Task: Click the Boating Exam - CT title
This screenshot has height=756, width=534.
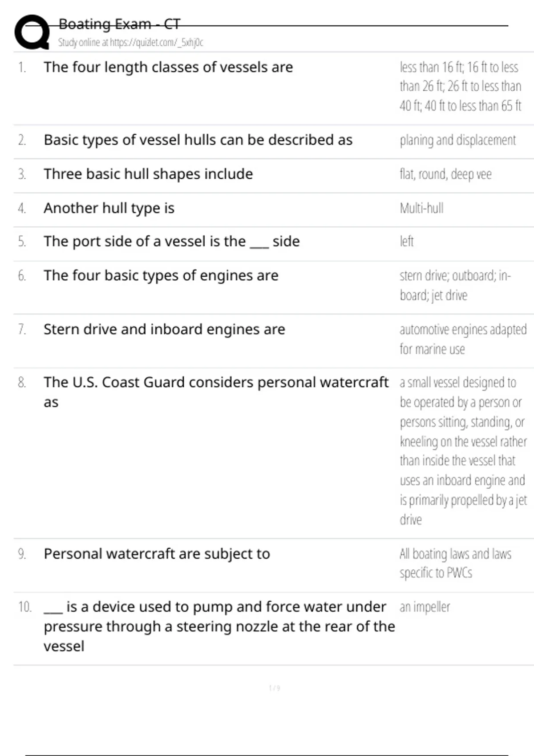Action: tap(119, 24)
